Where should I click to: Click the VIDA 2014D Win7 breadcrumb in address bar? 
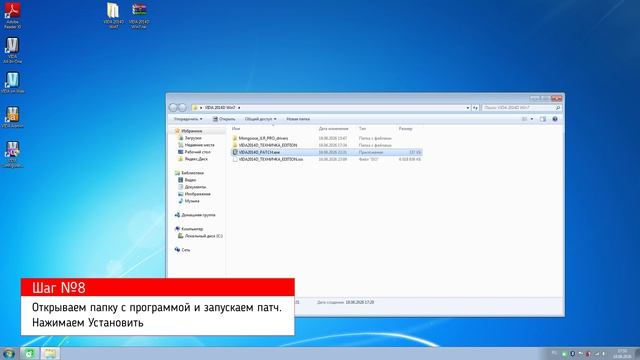point(220,108)
